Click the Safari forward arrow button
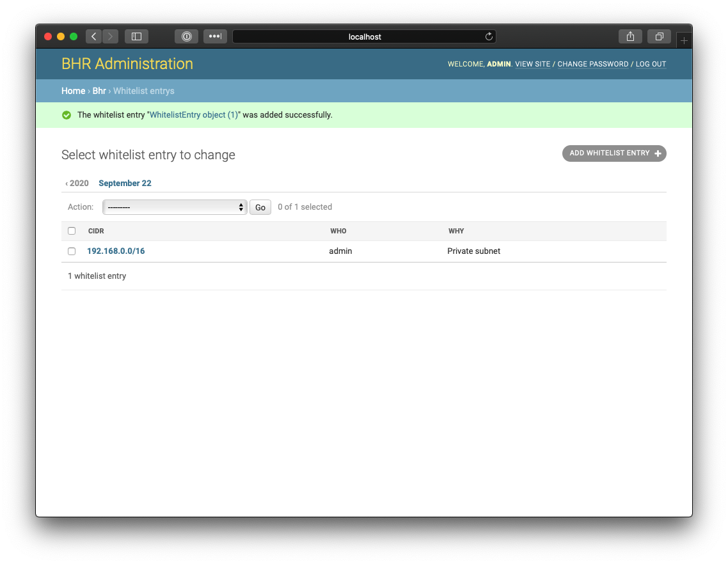The width and height of the screenshot is (728, 564). coord(111,36)
